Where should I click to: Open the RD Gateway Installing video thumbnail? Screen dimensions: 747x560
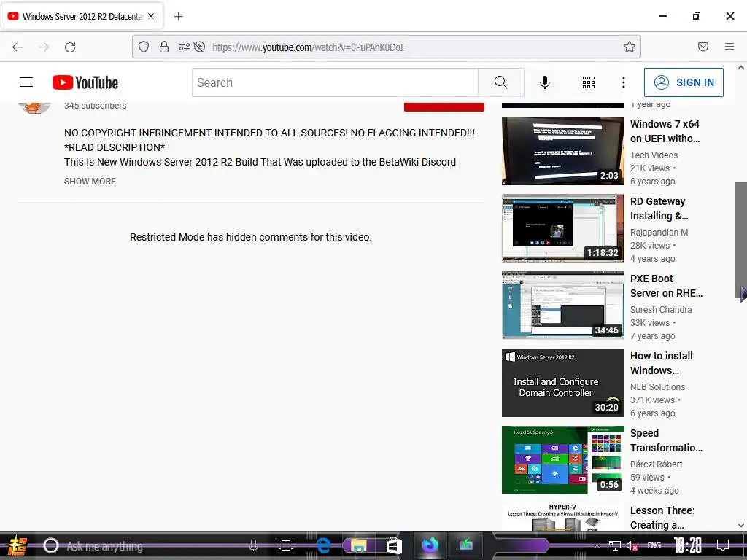coord(562,228)
